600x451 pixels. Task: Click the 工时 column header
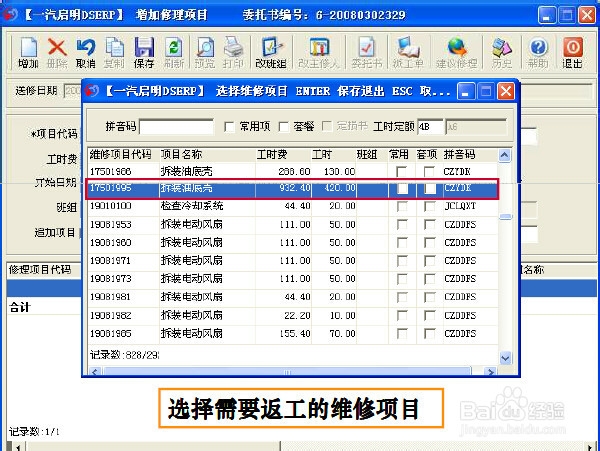click(334, 155)
